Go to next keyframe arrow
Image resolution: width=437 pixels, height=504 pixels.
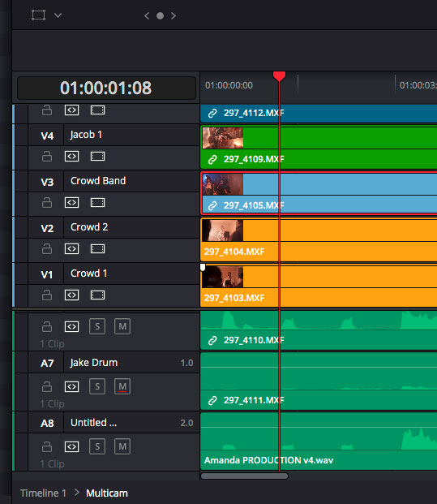click(x=174, y=15)
